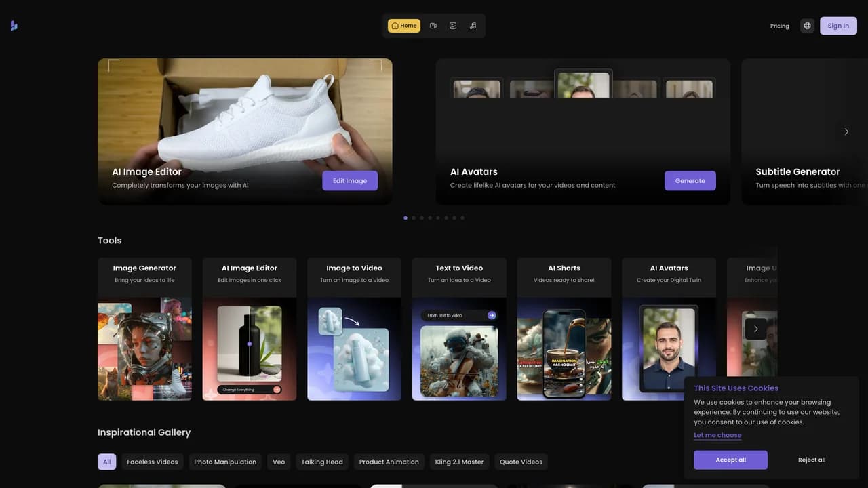Select the first carousel pagination dot

point(406,218)
